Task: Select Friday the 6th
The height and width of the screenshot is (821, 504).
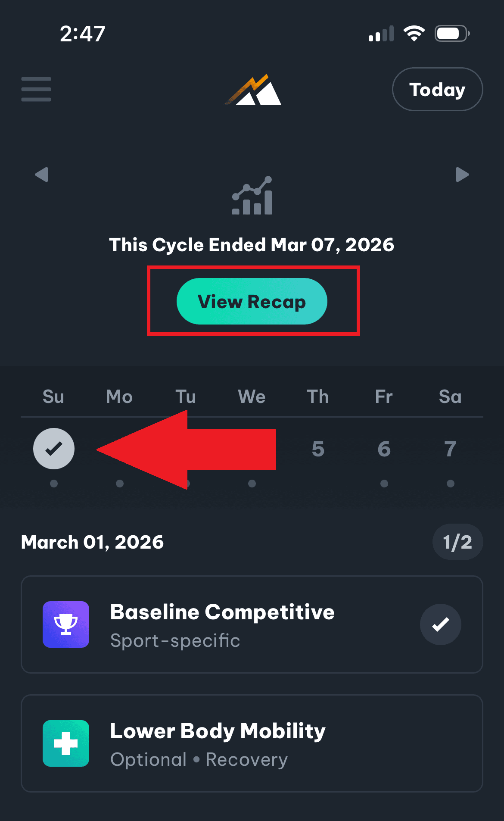Action: pos(384,449)
